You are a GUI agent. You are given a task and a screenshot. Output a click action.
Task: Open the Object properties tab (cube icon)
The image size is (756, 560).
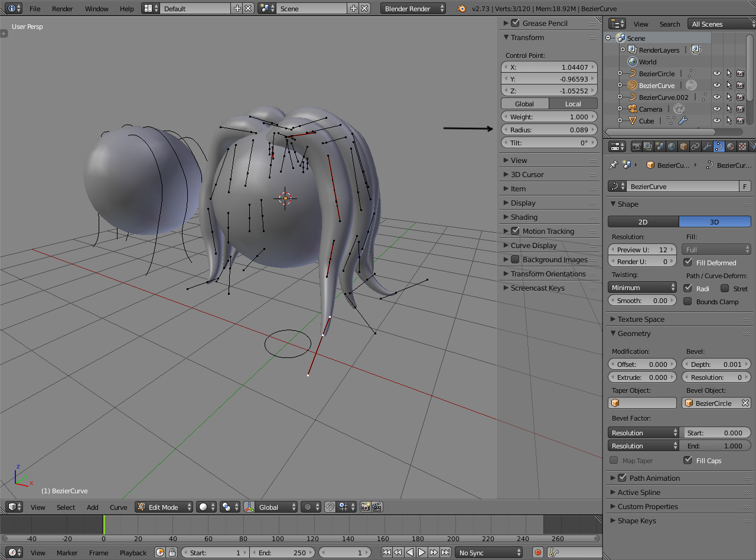pyautogui.click(x=683, y=146)
